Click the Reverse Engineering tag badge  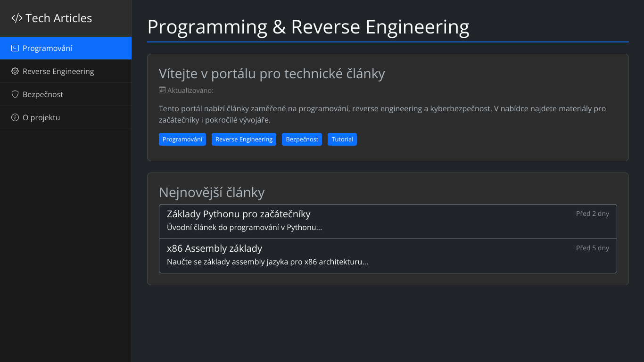pyautogui.click(x=244, y=139)
